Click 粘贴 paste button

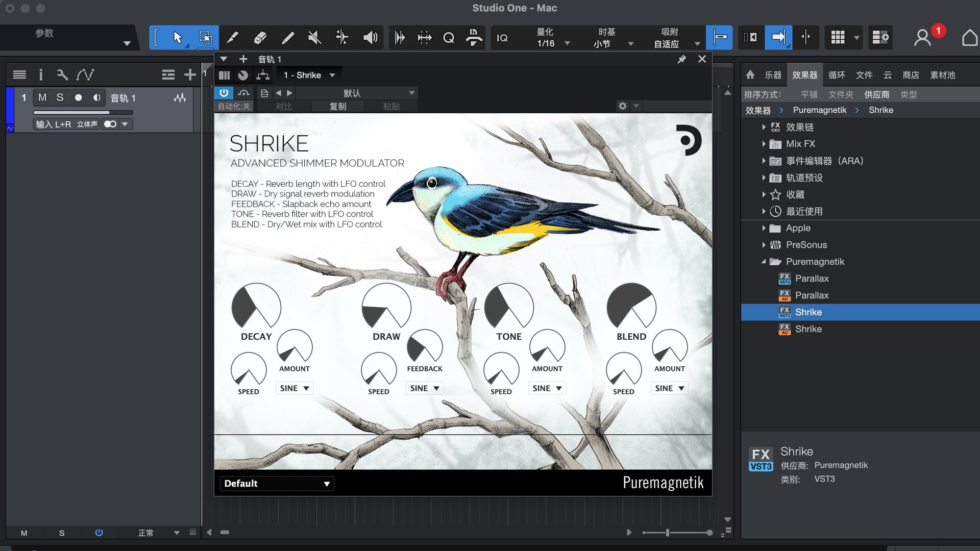[391, 106]
